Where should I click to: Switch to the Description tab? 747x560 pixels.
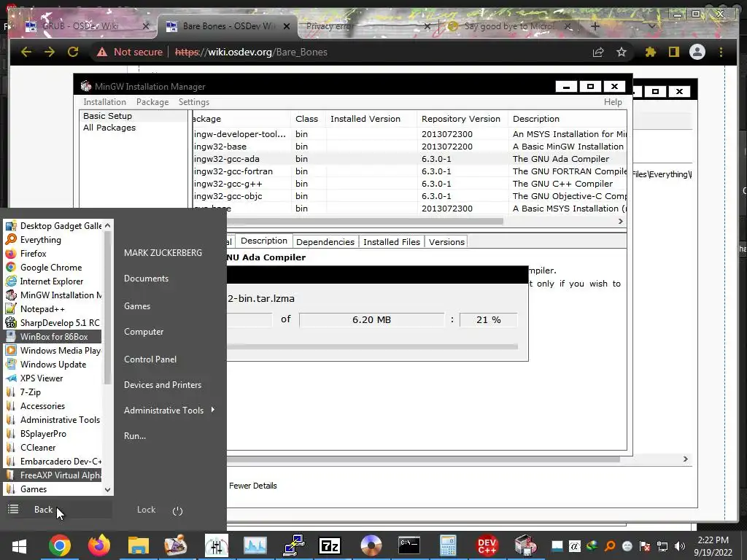264,241
